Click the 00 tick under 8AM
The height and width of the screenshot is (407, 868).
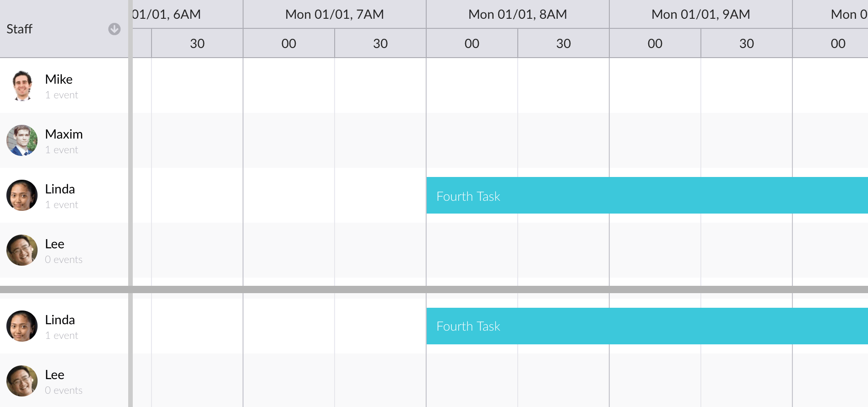472,43
